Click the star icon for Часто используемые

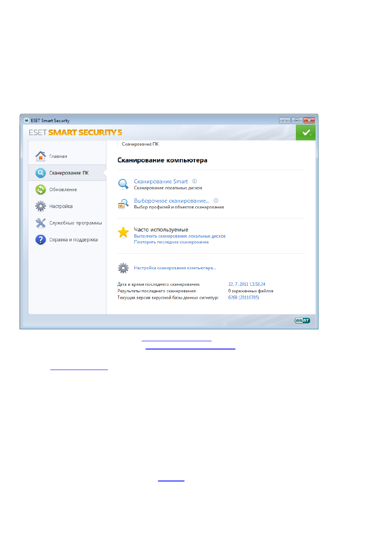123,232
